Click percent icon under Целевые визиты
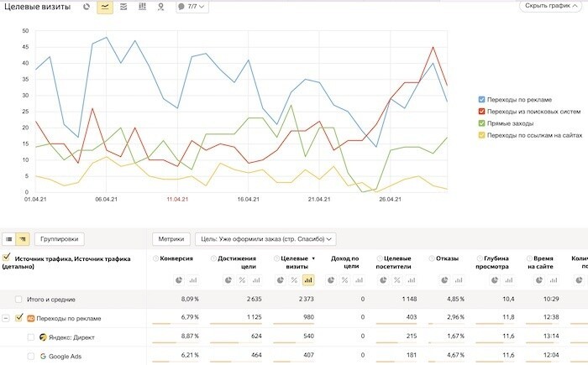The image size is (588, 365). click(294, 280)
